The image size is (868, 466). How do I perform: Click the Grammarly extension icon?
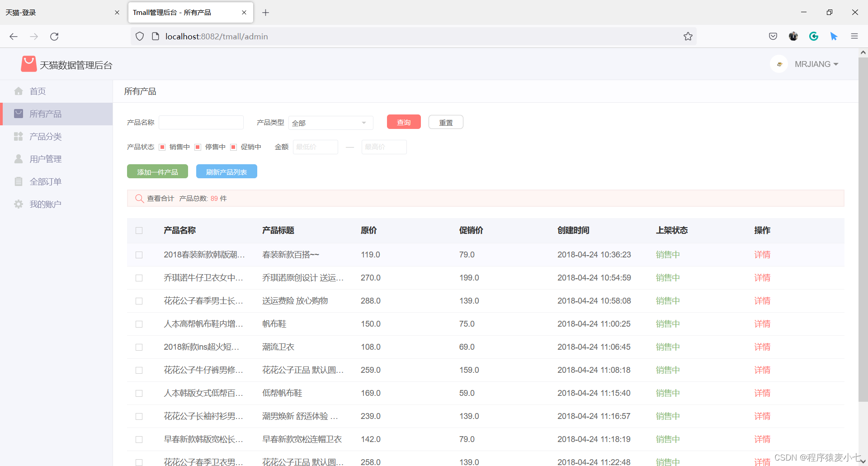[x=814, y=36]
